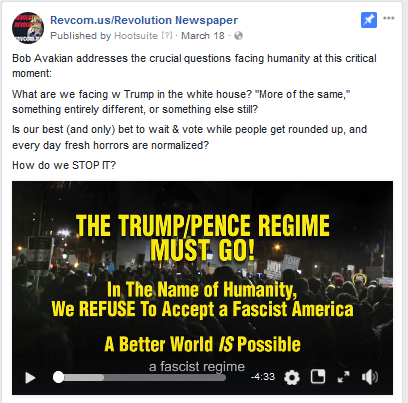Viewport: 408px width, 403px height.
Task: Click the 'a fascist regime' video caption
Action: click(197, 367)
